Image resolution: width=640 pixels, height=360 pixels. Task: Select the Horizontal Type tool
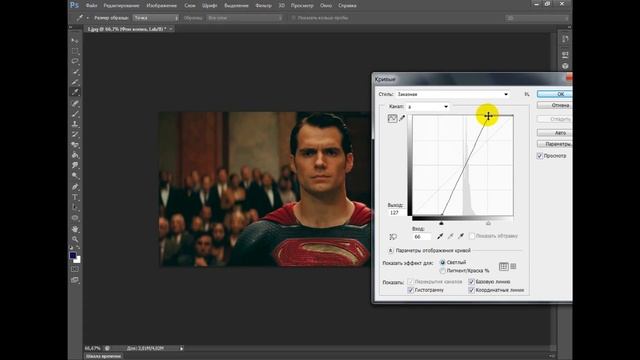(x=75, y=197)
